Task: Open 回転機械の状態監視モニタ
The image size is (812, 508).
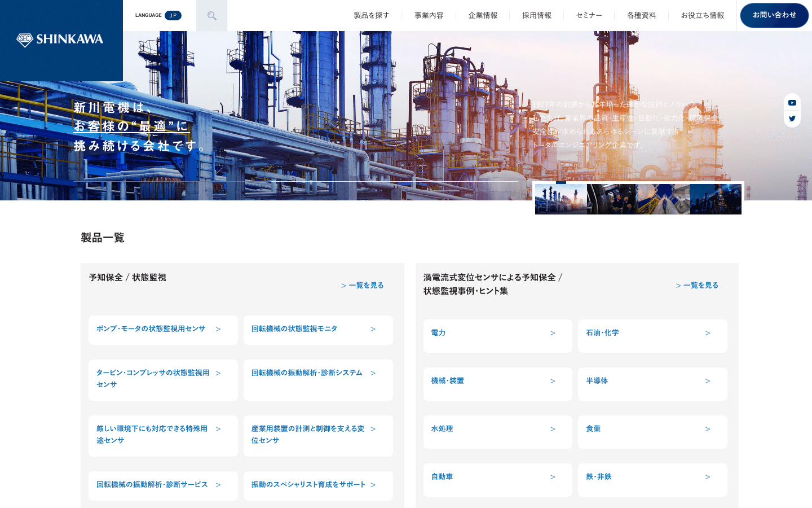Action: click(318, 330)
